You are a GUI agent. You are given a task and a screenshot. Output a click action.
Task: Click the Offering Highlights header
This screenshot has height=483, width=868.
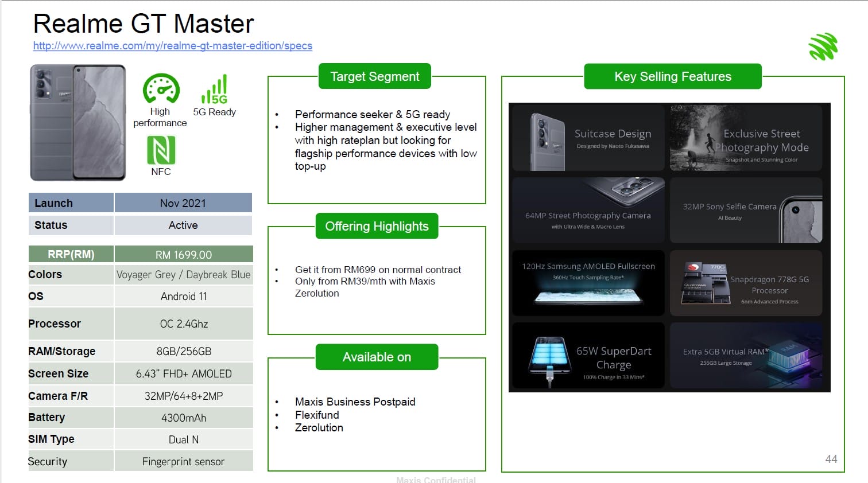(377, 226)
